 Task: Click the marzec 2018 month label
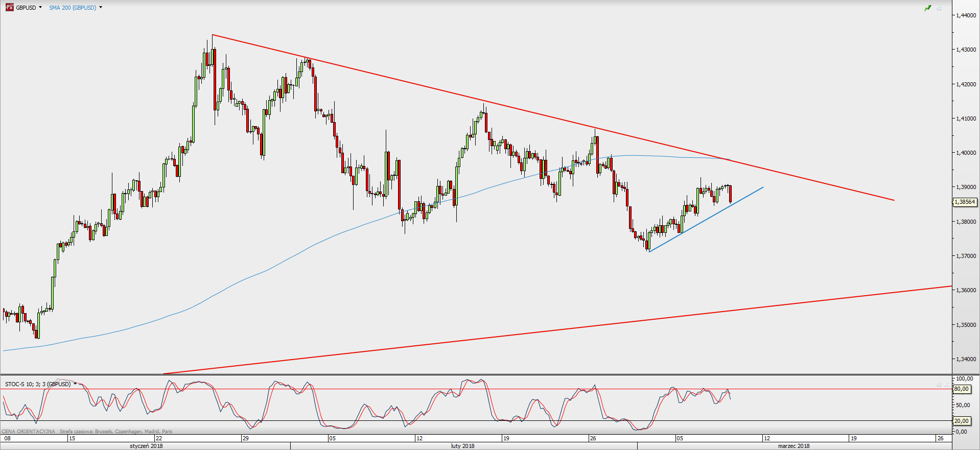coord(794,446)
